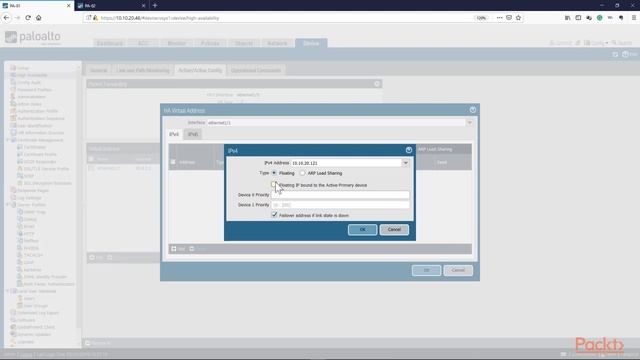
Task: Collapse Server Profiles tree node
Action: [x=7, y=204]
